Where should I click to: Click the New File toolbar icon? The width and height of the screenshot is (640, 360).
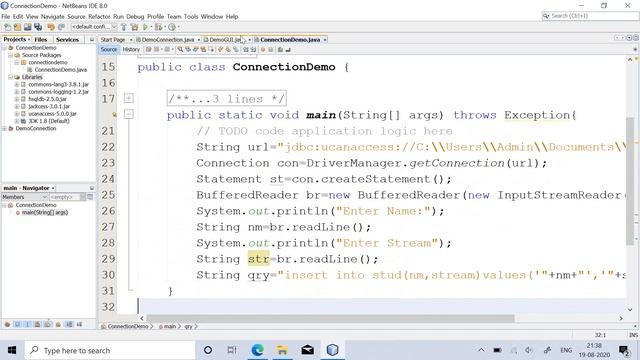[7, 27]
